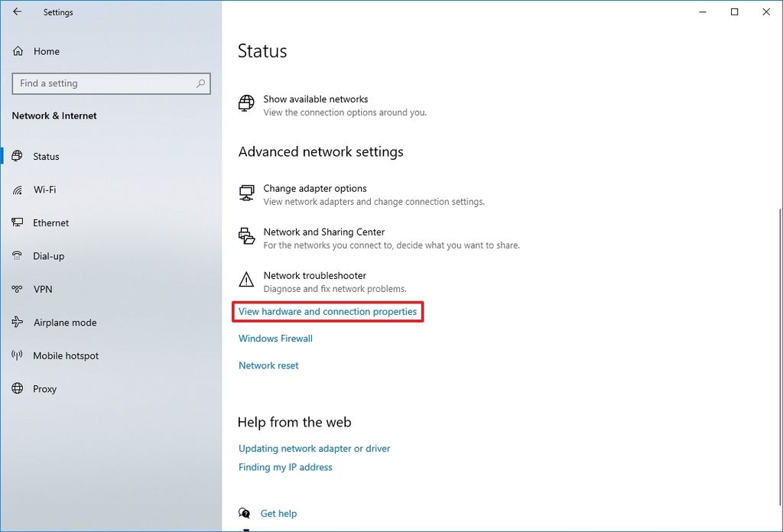Open Proxy settings via its globe icon
The width and height of the screenshot is (783, 532).
17,388
